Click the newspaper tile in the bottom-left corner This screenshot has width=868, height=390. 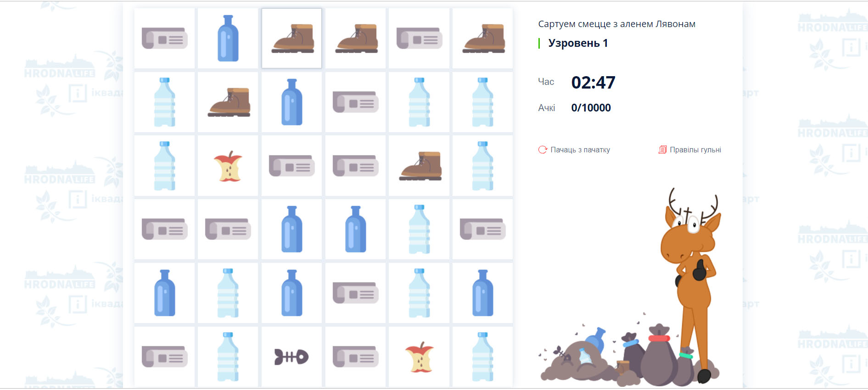164,357
